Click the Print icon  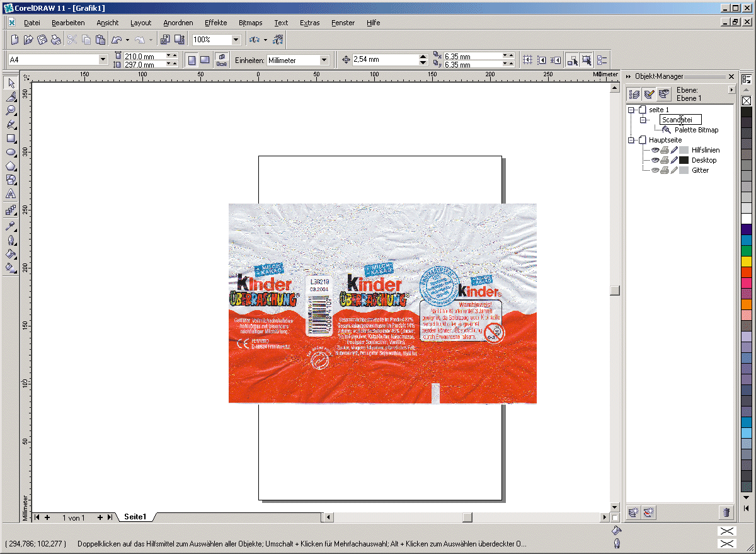pos(56,40)
